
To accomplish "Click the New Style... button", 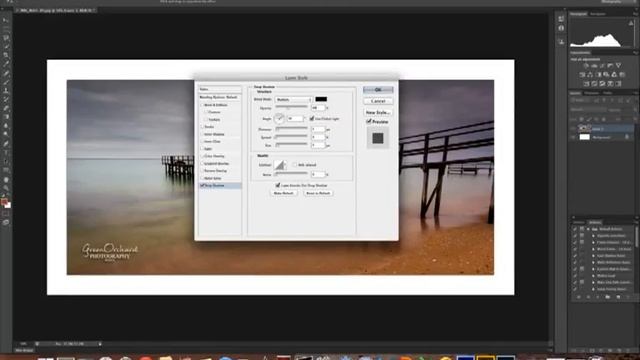I will 378,112.
